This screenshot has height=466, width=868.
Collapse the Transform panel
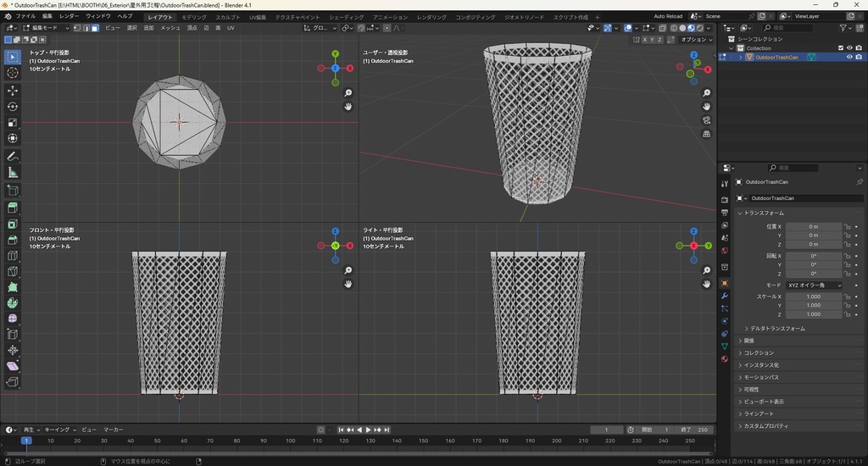(x=764, y=213)
